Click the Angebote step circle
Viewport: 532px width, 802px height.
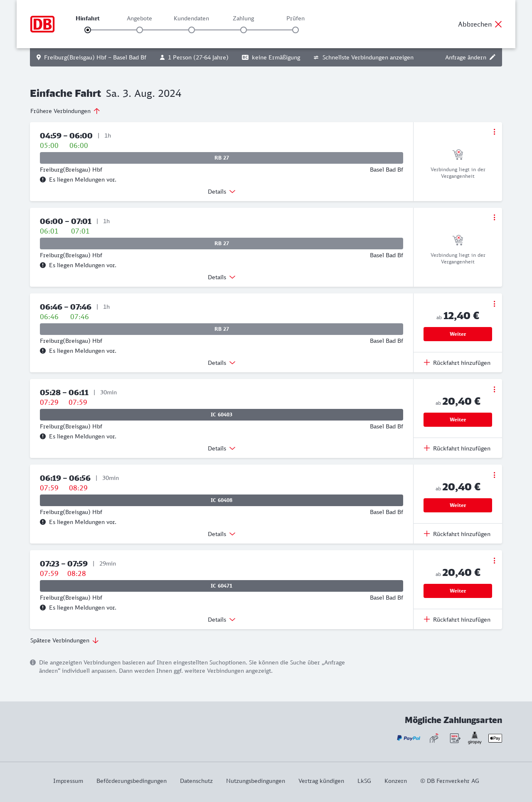point(140,30)
